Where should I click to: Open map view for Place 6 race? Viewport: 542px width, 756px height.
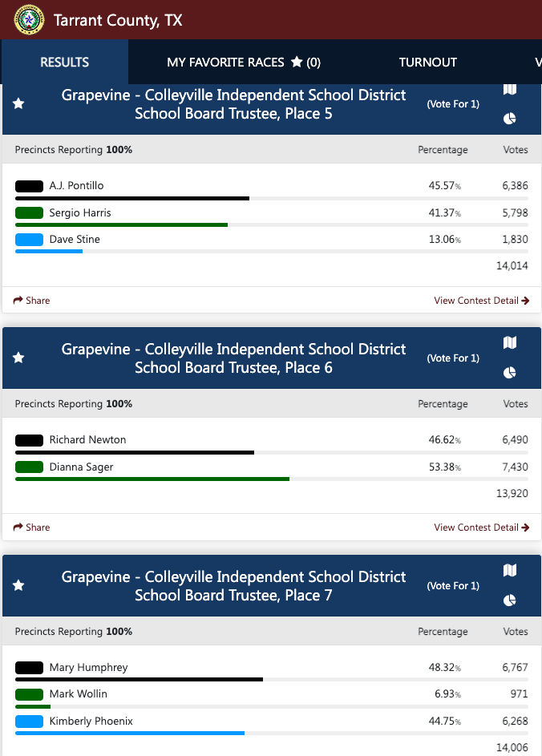pos(509,343)
